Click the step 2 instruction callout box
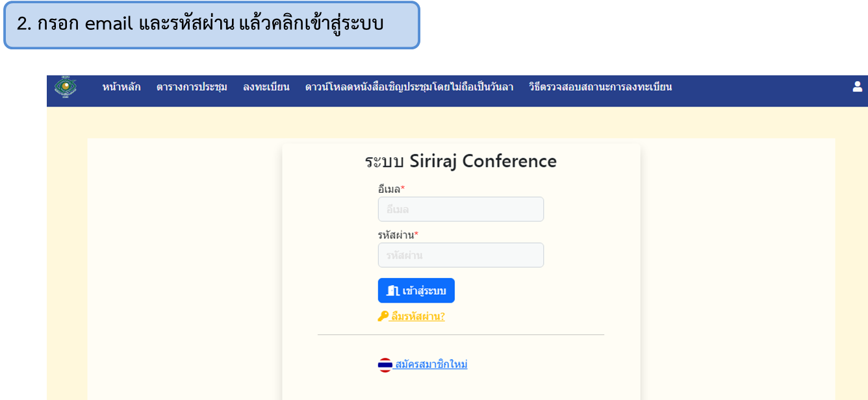This screenshot has width=868, height=400. 212,25
